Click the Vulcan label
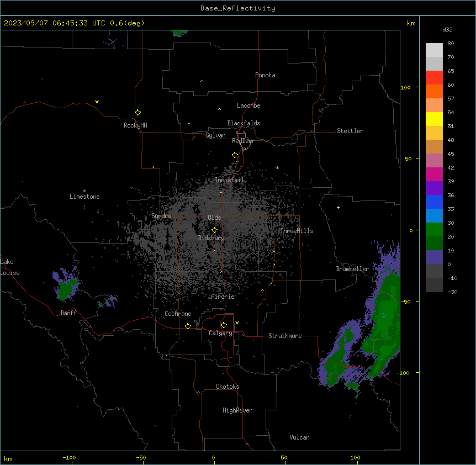This screenshot has height=465, width=476. click(x=299, y=437)
